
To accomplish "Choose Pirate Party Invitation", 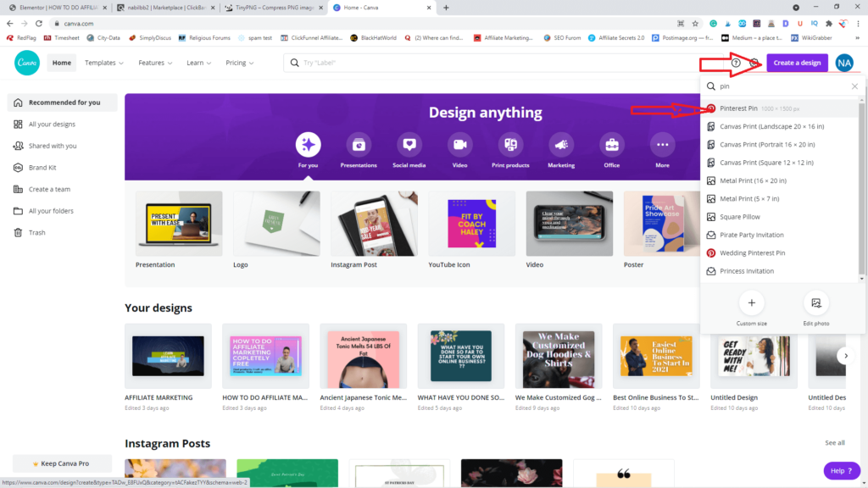I will pyautogui.click(x=780, y=236).
